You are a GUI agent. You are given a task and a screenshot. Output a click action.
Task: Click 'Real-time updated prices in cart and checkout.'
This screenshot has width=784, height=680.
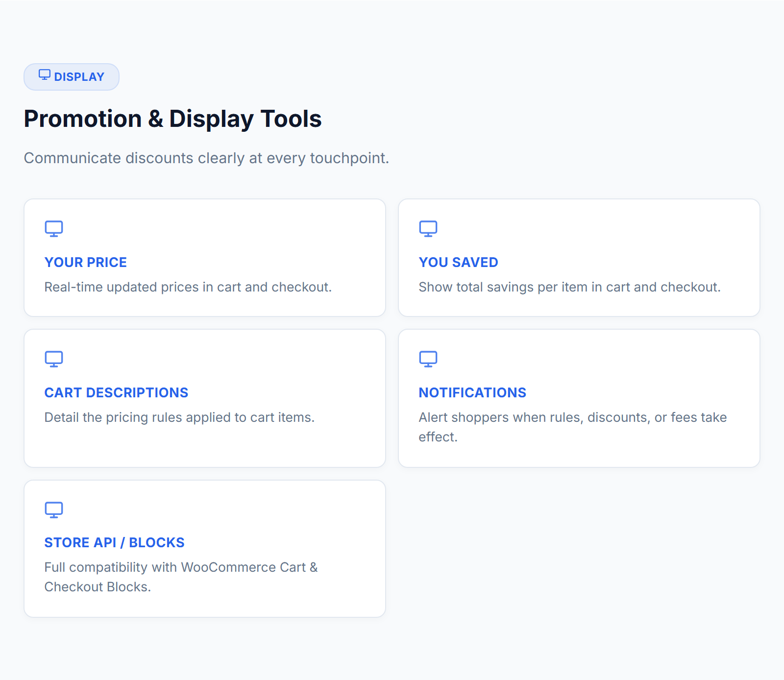tap(188, 287)
